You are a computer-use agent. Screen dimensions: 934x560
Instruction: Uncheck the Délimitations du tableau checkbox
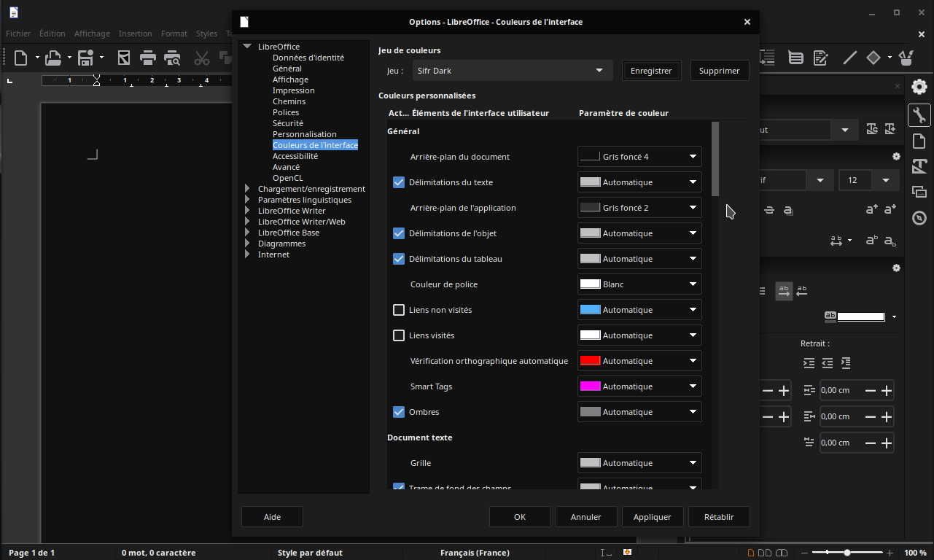tap(399, 259)
